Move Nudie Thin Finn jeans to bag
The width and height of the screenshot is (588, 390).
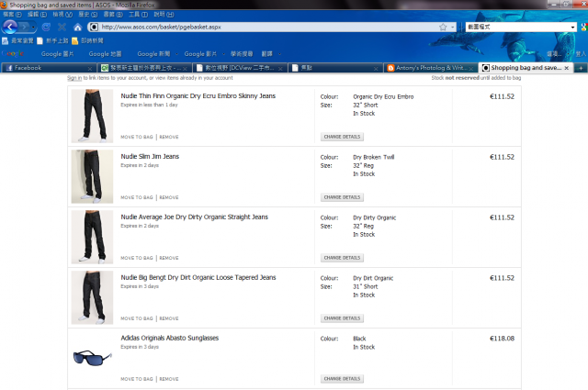click(x=137, y=137)
